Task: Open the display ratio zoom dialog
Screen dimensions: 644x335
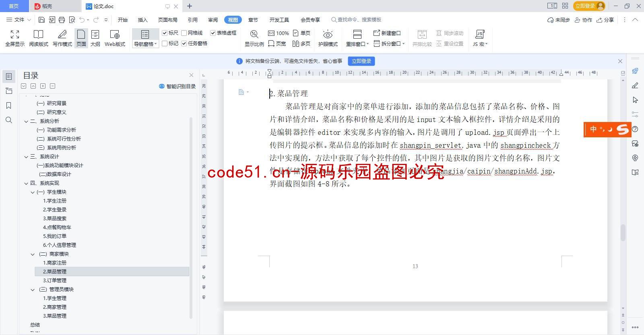Action: coord(254,38)
